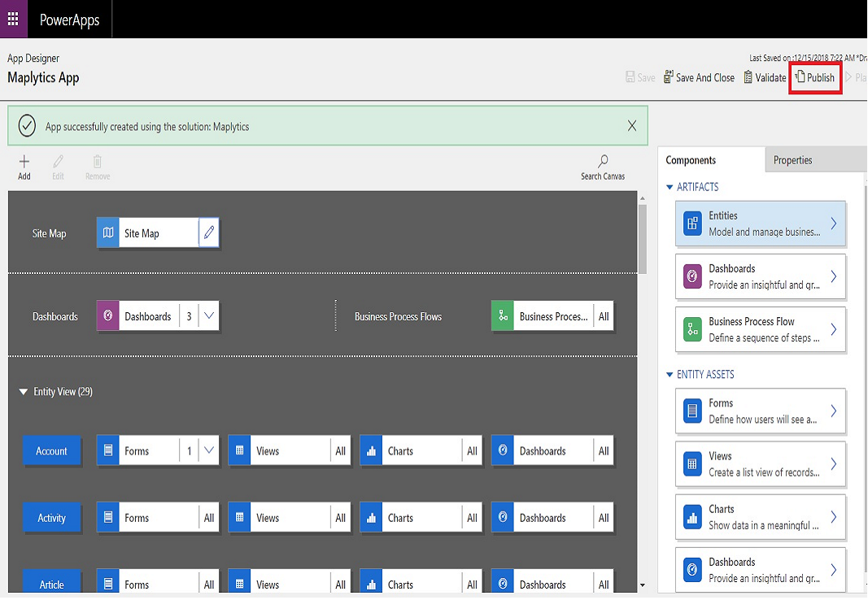Click All on Account Views tile

pos(340,450)
